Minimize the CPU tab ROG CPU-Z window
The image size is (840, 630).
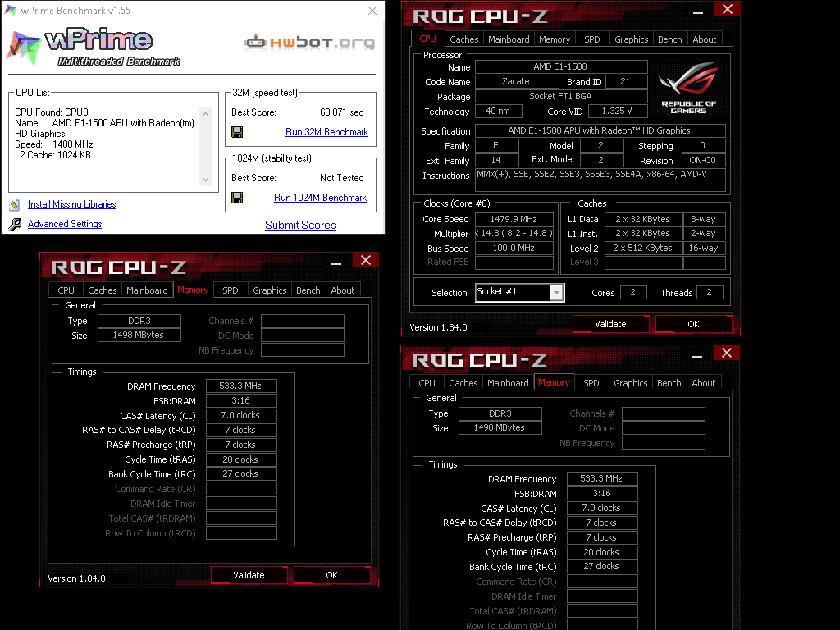tap(698, 11)
